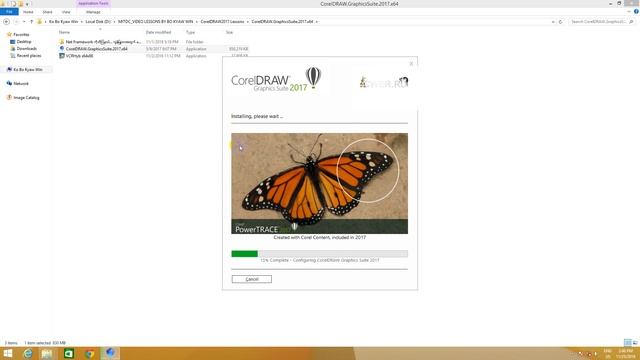
Task: Click the PowerTRACE butterfly preview image
Action: coord(319,183)
